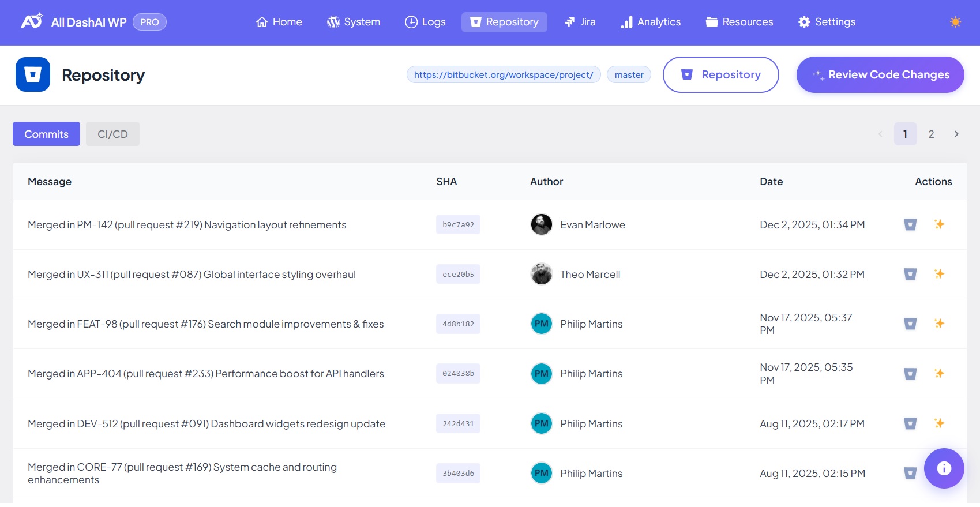Open the outlined Repository button
Viewport: 980px width, 507px height.
point(720,74)
